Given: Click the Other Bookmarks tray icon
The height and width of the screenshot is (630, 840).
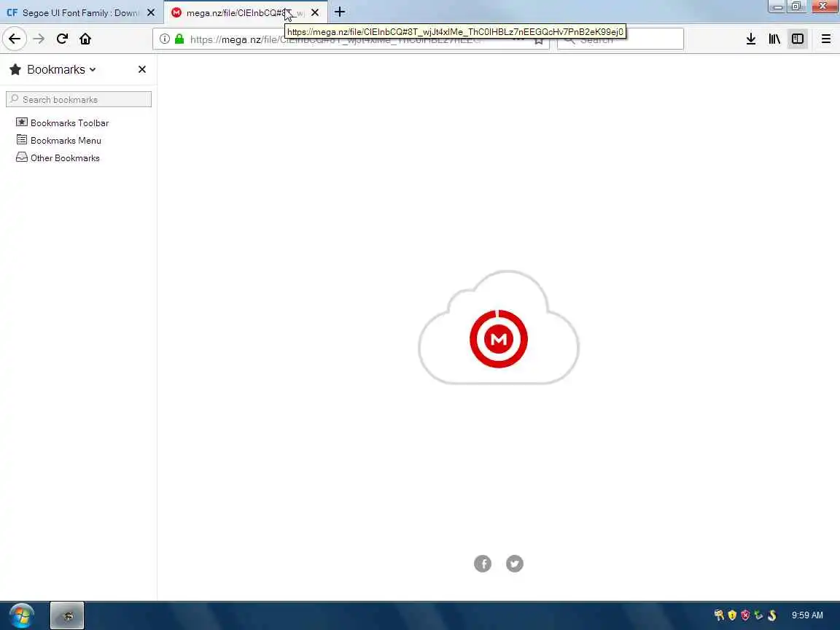Looking at the screenshot, I should [21, 157].
